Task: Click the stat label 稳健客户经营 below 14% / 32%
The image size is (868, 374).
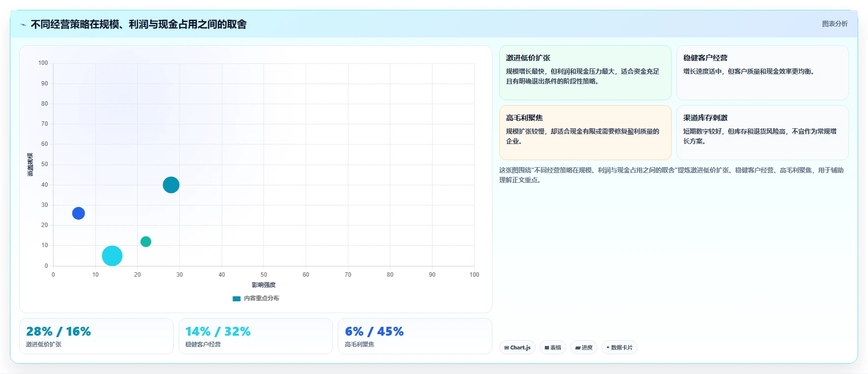Action: [203, 345]
